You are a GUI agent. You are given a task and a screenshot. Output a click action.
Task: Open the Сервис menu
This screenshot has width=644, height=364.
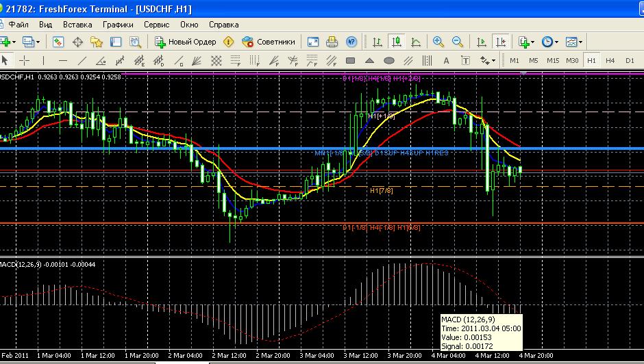coord(156,24)
